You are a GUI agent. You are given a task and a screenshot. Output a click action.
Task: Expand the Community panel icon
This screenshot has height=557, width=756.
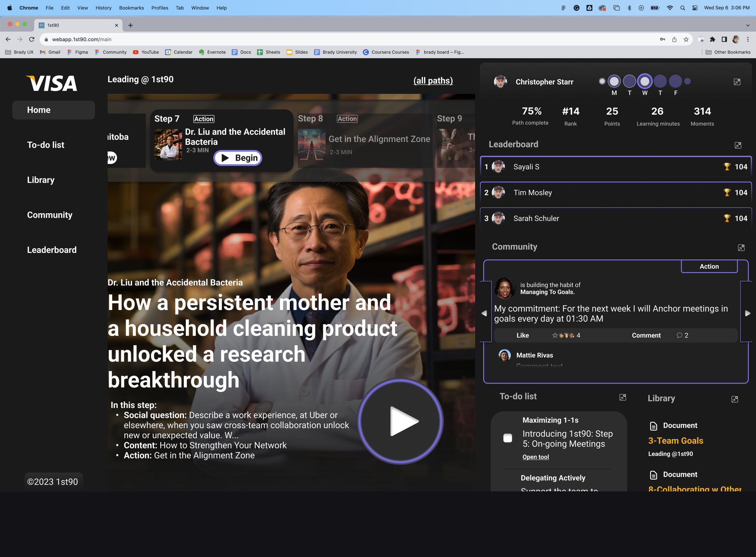click(741, 248)
